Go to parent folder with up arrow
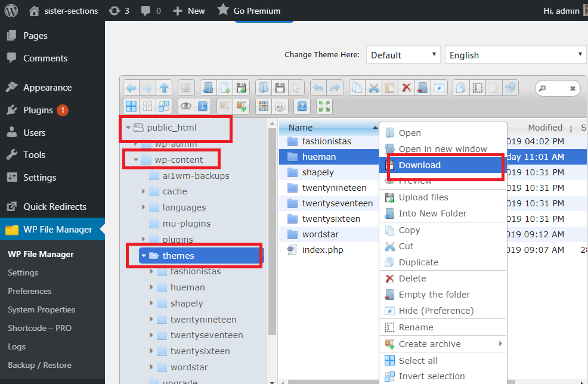Image resolution: width=588 pixels, height=384 pixels. [164, 88]
